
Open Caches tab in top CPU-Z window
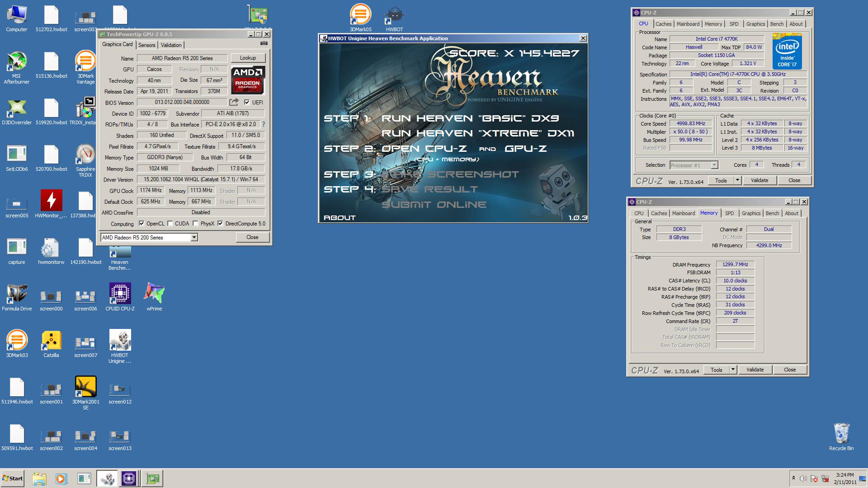[663, 24]
